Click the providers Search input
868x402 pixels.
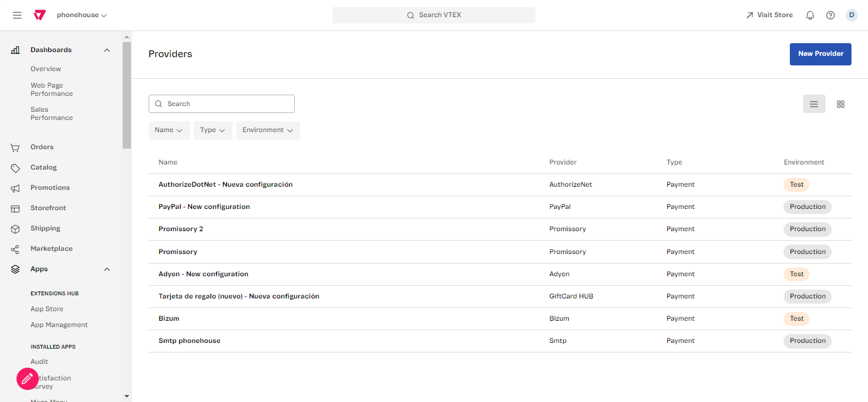click(x=222, y=104)
